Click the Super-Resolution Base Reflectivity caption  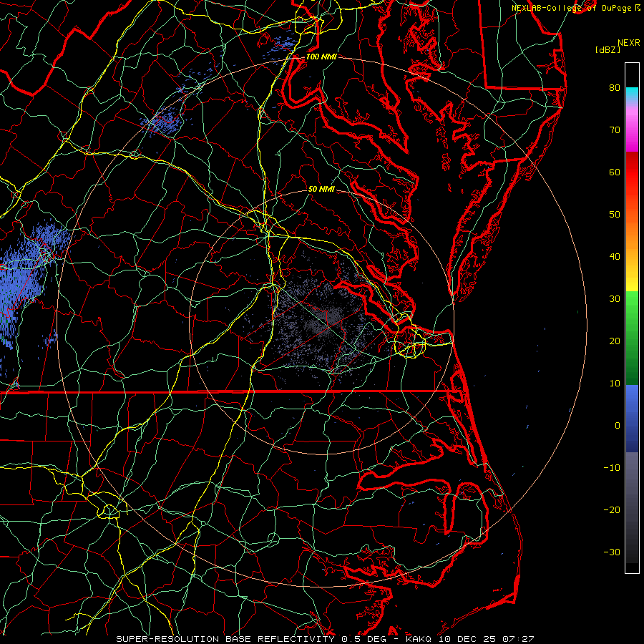[251, 639]
